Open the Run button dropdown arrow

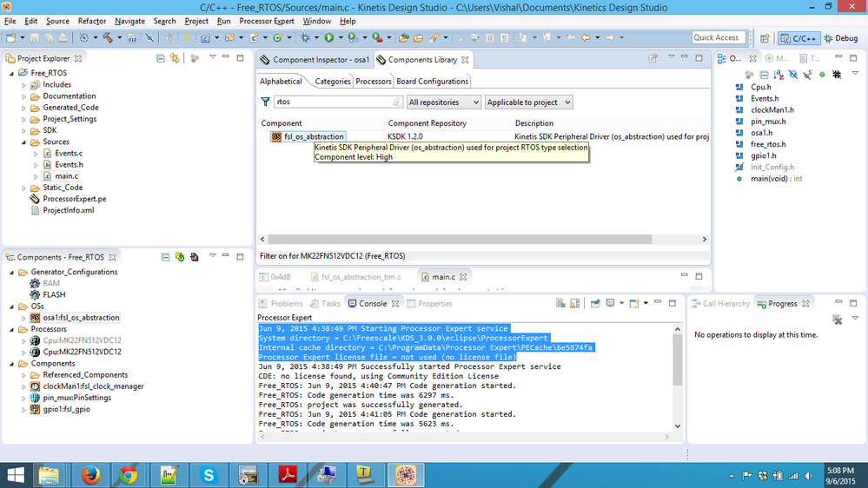tap(340, 37)
